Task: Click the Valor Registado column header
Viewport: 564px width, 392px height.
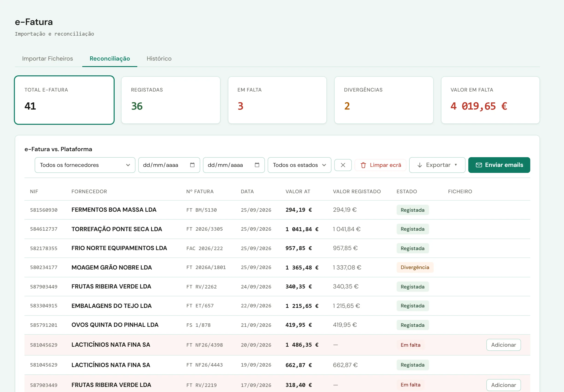Action: [x=357, y=192]
